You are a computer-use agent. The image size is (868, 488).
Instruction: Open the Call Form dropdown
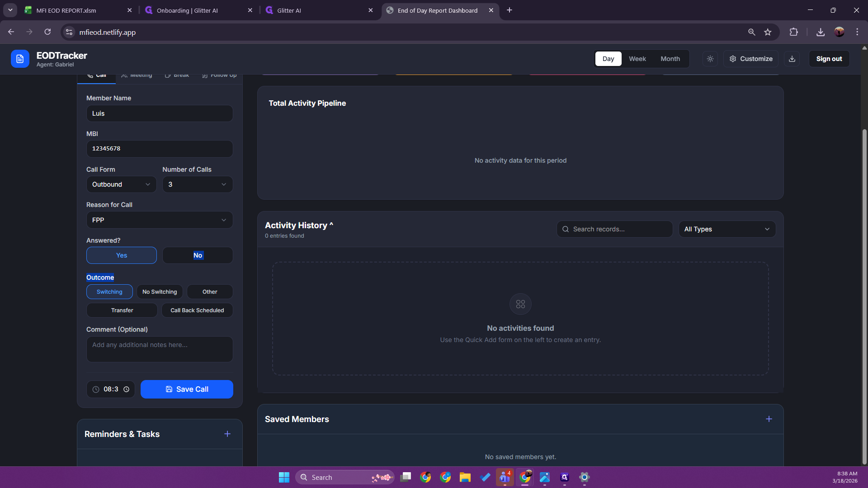[x=121, y=184]
